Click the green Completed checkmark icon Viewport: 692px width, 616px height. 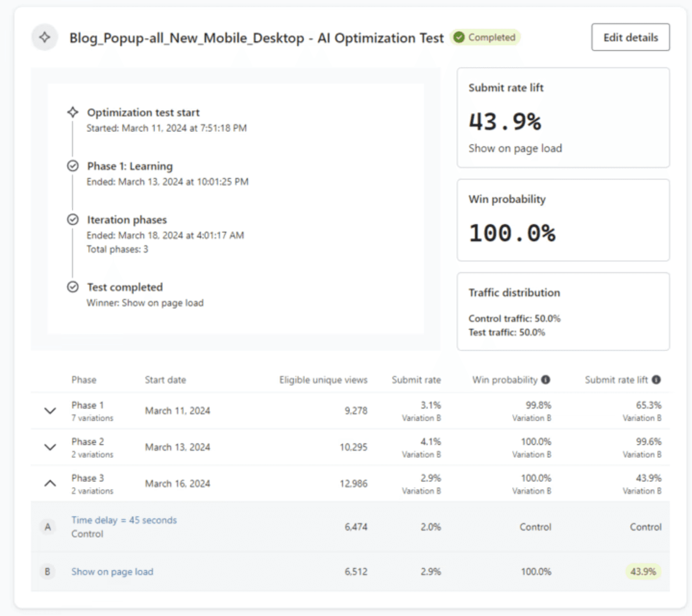click(x=459, y=37)
